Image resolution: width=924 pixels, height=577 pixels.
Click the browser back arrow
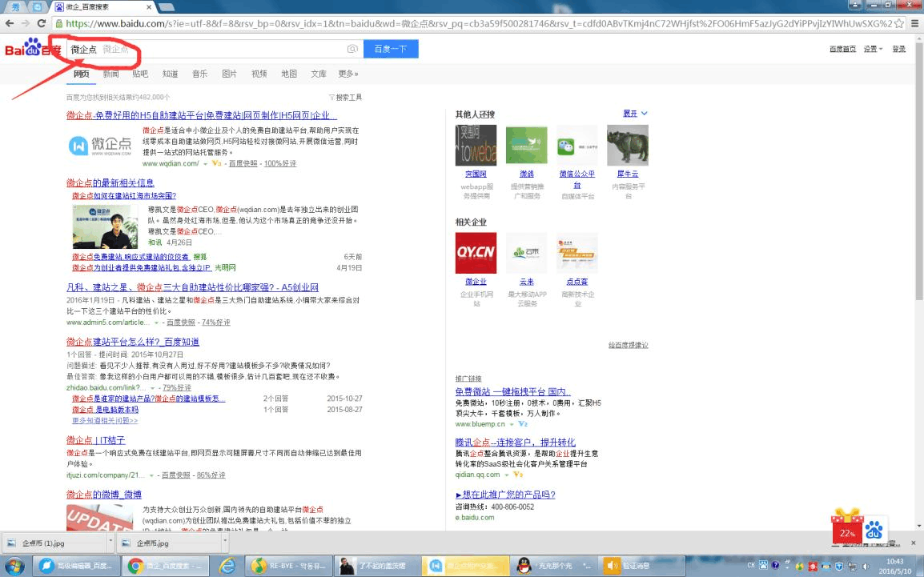coord(10,23)
